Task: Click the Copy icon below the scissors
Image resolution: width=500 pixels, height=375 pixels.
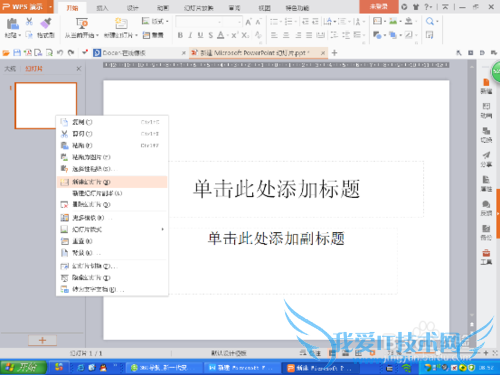Action: (x=29, y=35)
